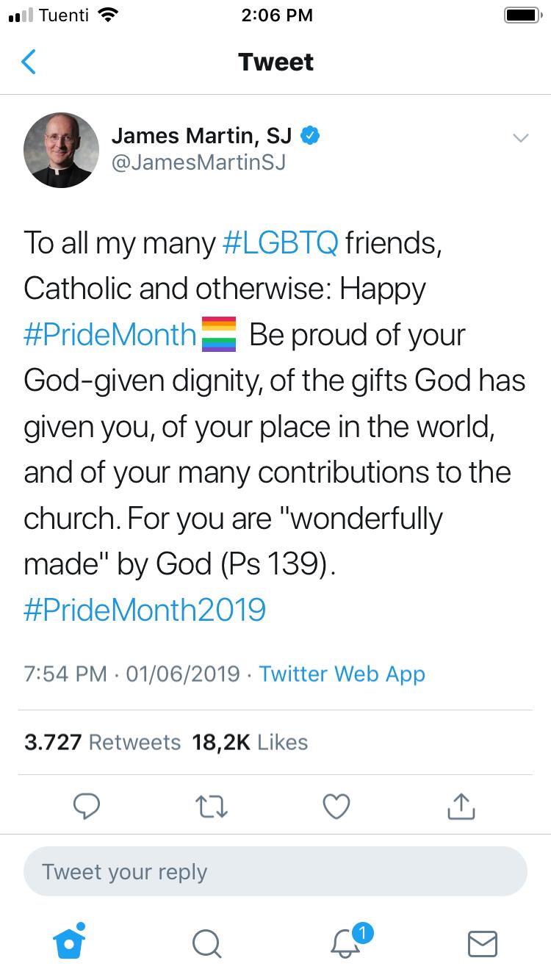The image size is (551, 980).
Task: View the 18,2K Likes list
Action: coord(250,742)
